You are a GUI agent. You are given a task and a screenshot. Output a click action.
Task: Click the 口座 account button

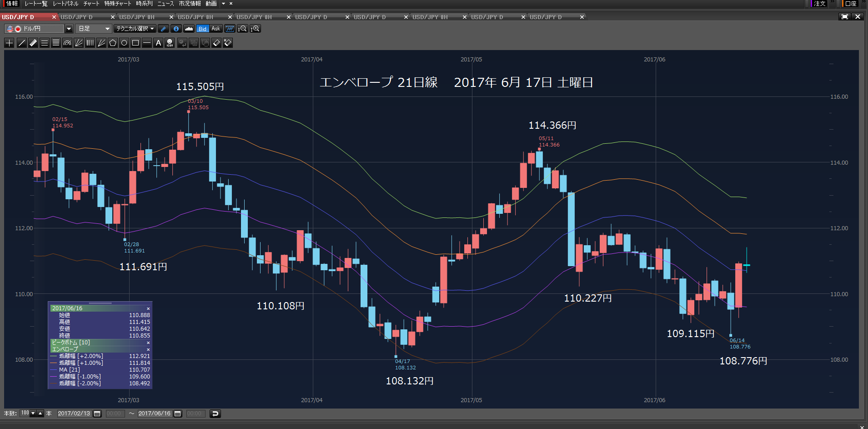(850, 4)
